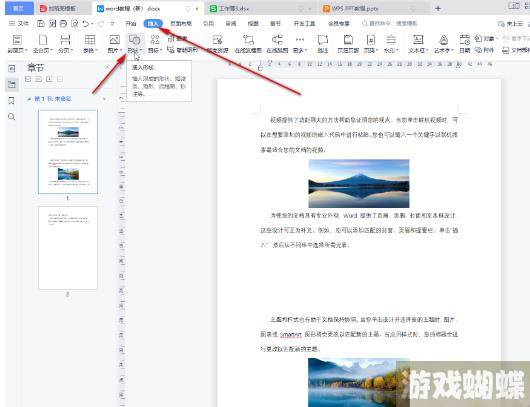The height and width of the screenshot is (407, 530).
Task: Click the Print Preview icon
Action: [x=74, y=24]
